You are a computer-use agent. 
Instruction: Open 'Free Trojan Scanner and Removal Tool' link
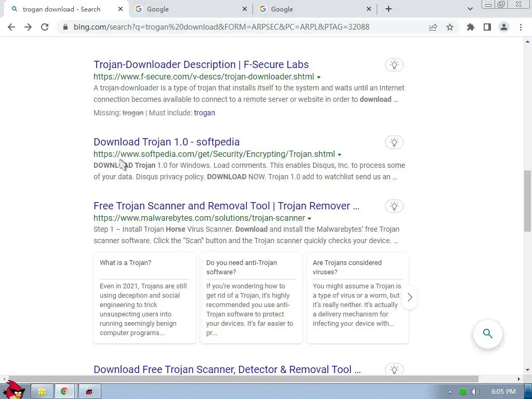[x=227, y=206]
